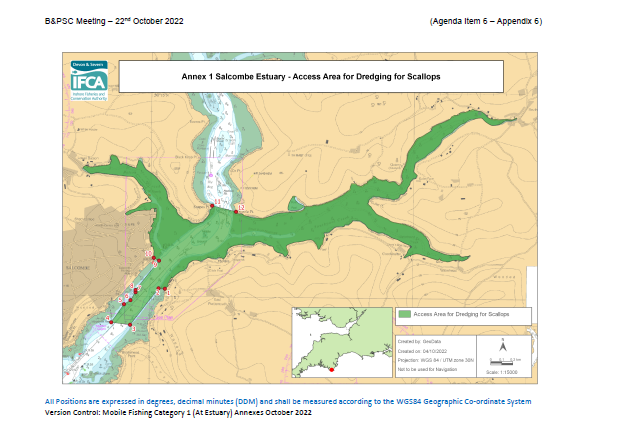Select red point marker 9 on the map
This screenshot has height=431, width=620.
[x=159, y=261]
